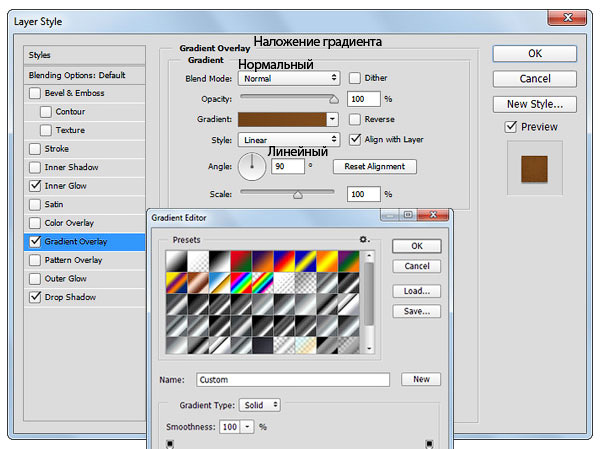Click the brown gradient swatch
The width and height of the screenshot is (600, 449).
282,119
